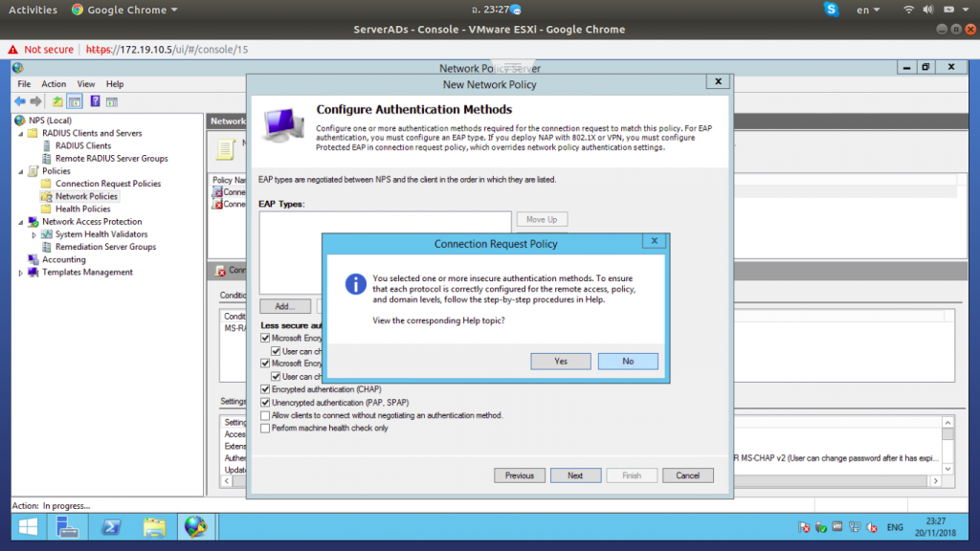
Task: Select Remote RADIUS Server Groups node
Action: pos(111,159)
